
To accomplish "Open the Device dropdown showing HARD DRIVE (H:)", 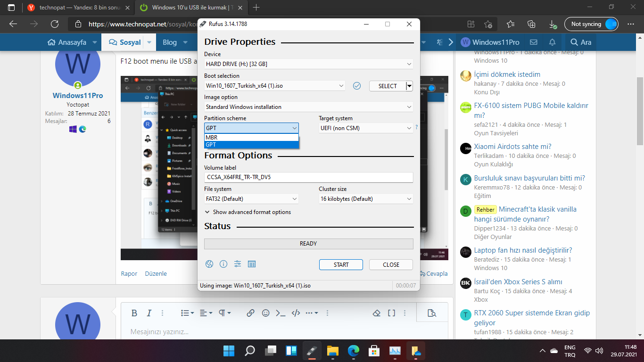I will point(309,64).
